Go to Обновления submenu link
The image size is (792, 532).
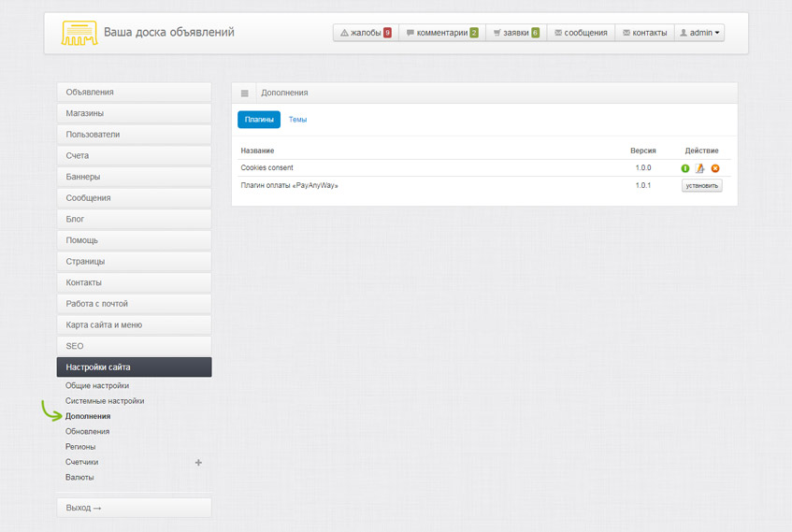(87, 431)
